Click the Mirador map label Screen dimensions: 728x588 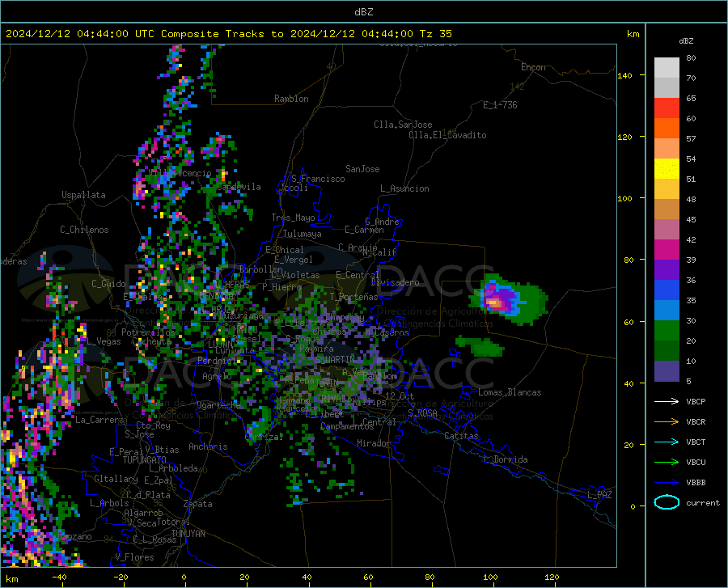click(373, 443)
